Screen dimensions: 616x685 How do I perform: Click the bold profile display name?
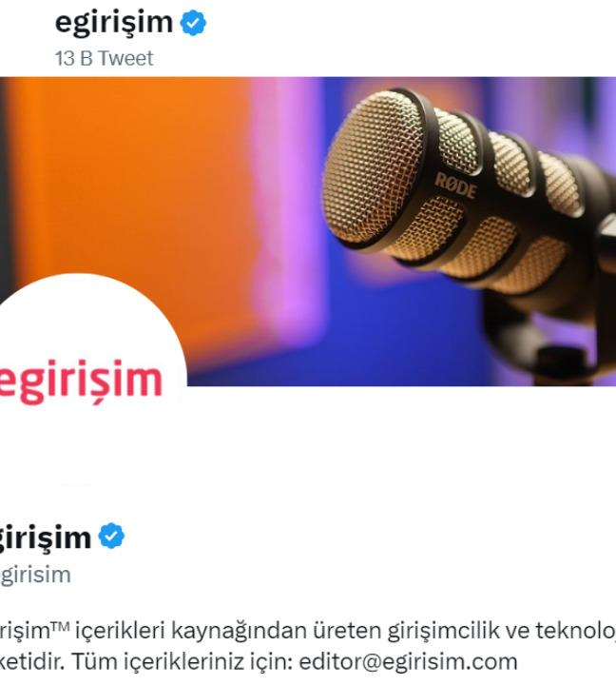(x=45, y=538)
